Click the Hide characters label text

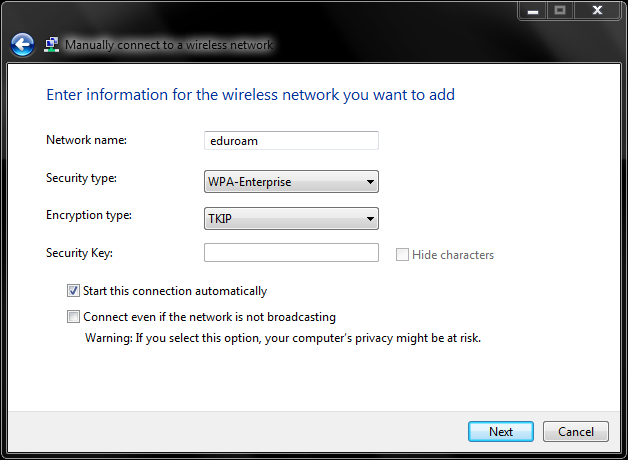453,255
